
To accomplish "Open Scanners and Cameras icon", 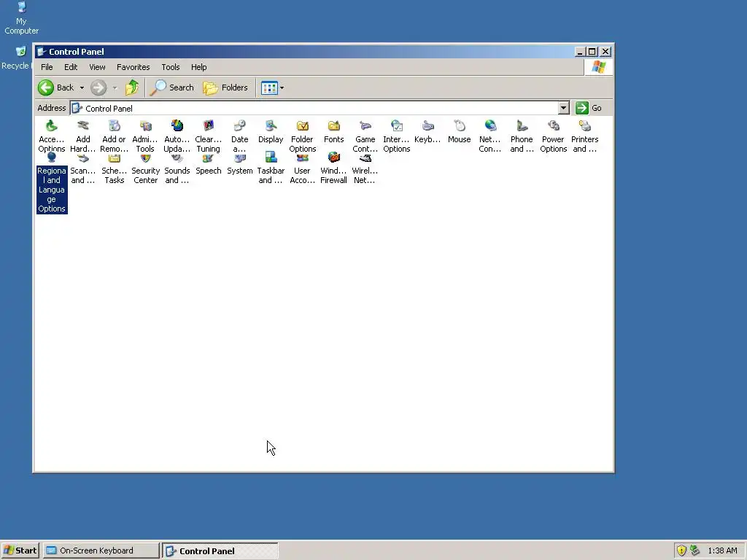I will (83, 169).
